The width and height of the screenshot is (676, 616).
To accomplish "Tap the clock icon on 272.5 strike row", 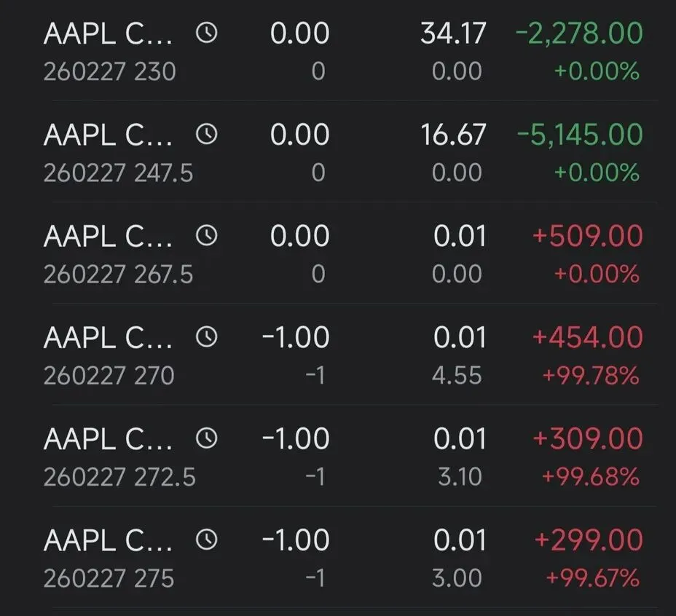I will pos(207,438).
